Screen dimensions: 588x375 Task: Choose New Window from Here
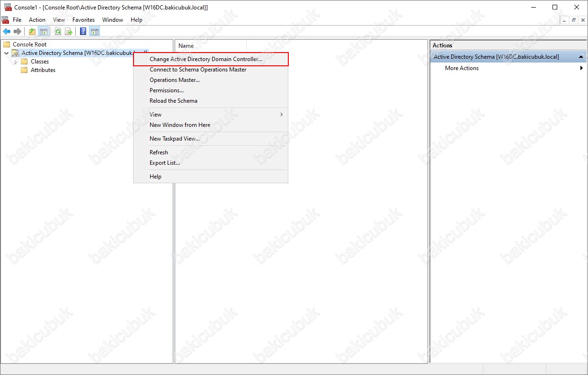click(x=211, y=125)
